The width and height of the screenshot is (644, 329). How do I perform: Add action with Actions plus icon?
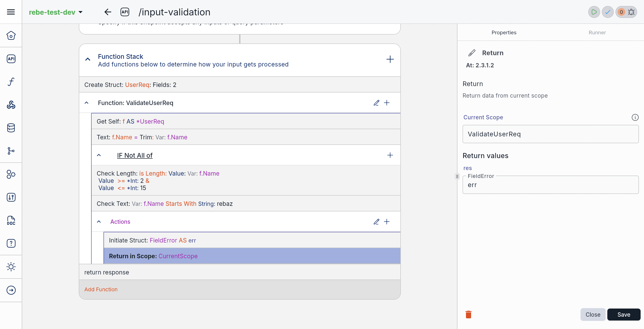(387, 222)
